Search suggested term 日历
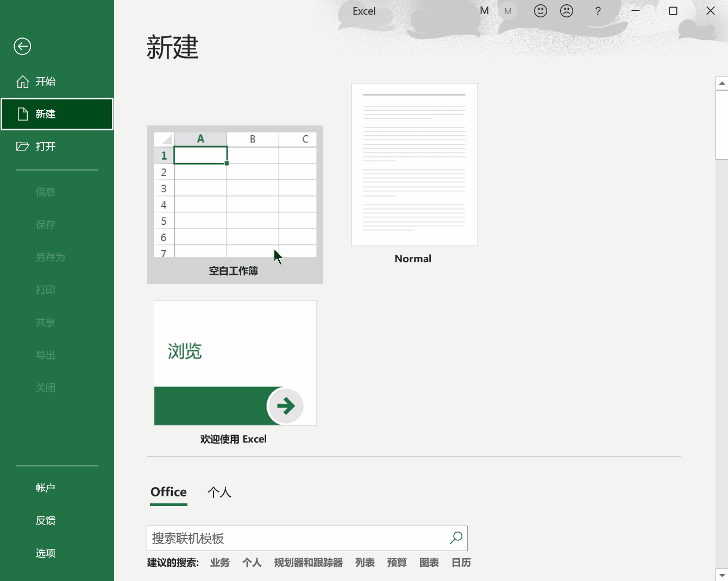Image resolution: width=728 pixels, height=581 pixels. click(461, 563)
